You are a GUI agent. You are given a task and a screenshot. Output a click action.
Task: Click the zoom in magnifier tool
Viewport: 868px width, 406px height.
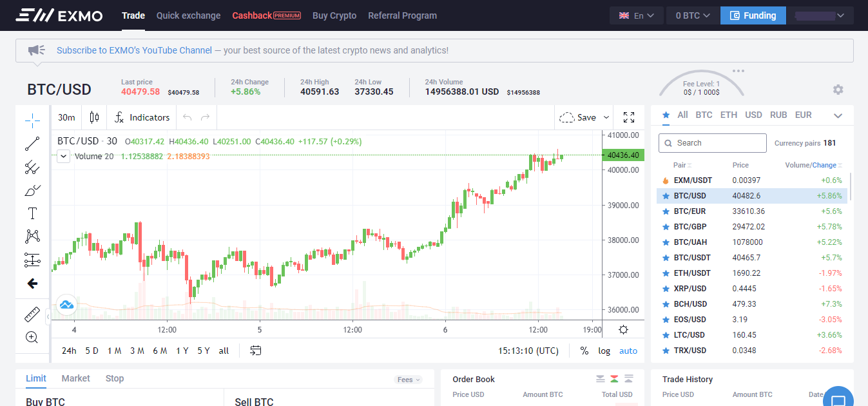32,337
